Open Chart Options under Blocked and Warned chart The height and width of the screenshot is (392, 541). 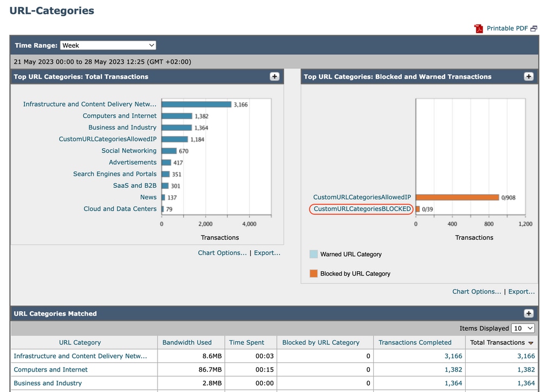click(477, 291)
